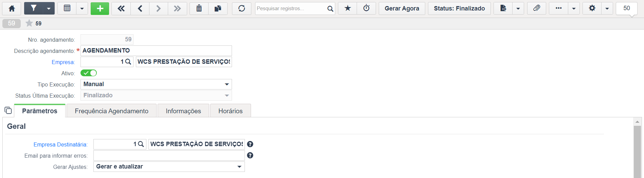
Task: Duplicate the record with the copy icon
Action: 218,8
